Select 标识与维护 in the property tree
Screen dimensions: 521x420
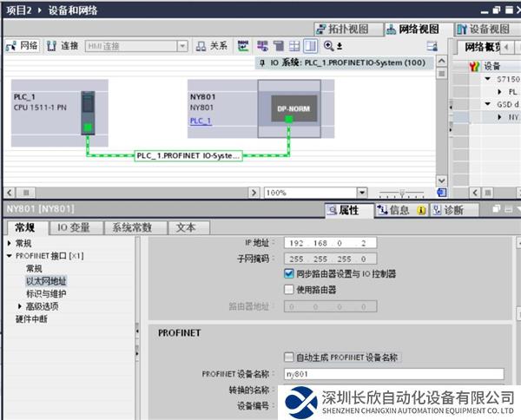pos(45,293)
